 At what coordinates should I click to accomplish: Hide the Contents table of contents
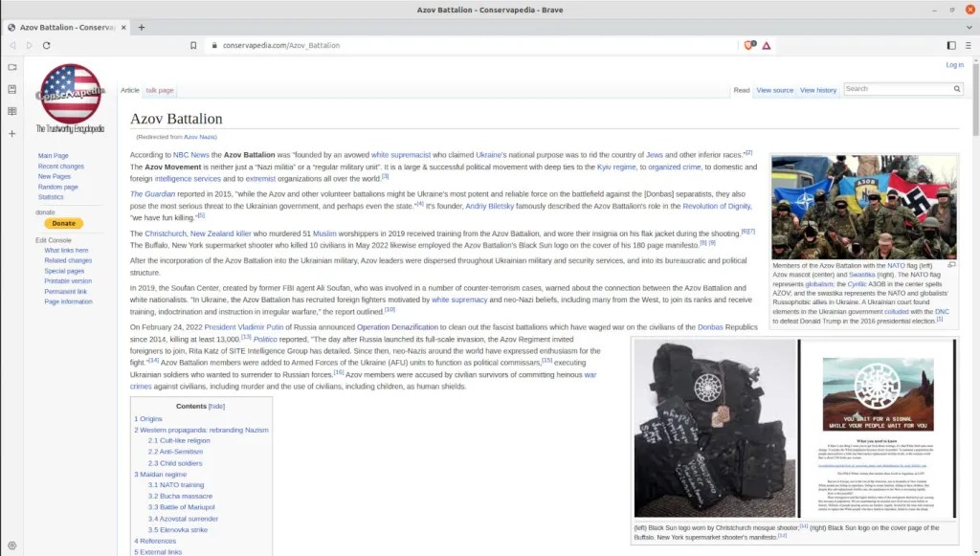(x=216, y=406)
